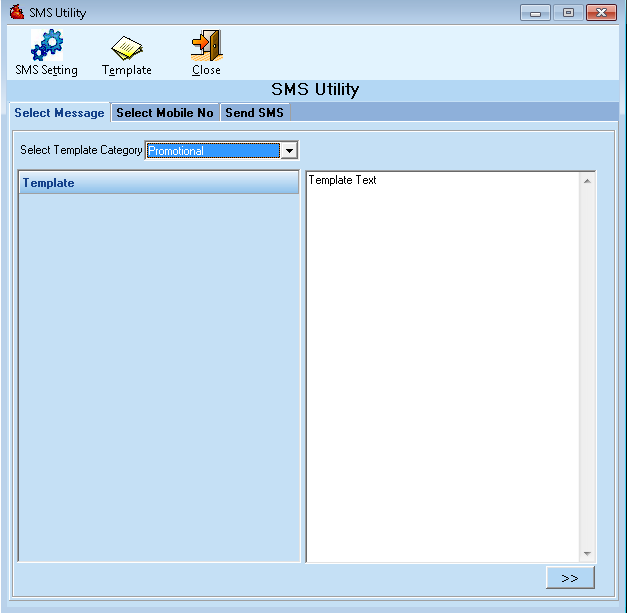Click inside the Template Text box

(443, 367)
